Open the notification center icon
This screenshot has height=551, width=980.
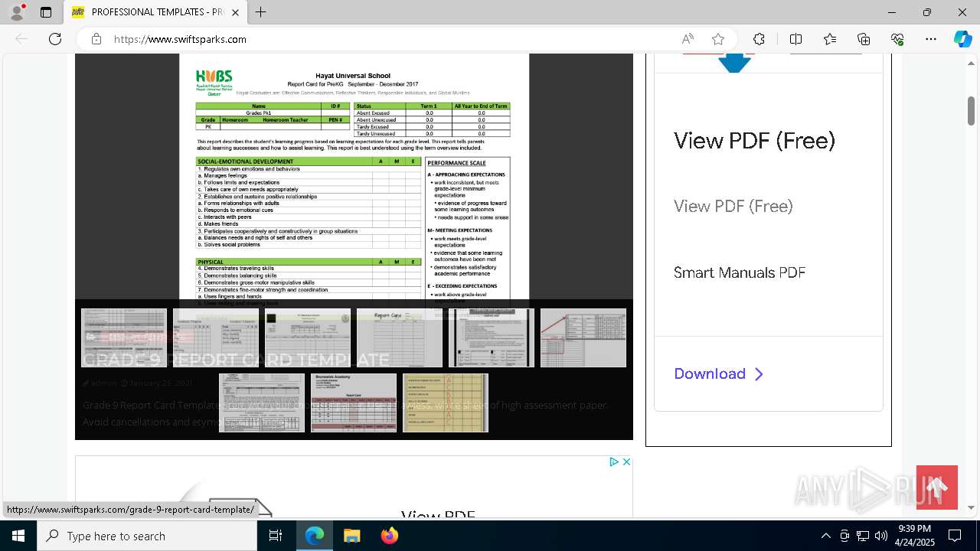tap(955, 536)
